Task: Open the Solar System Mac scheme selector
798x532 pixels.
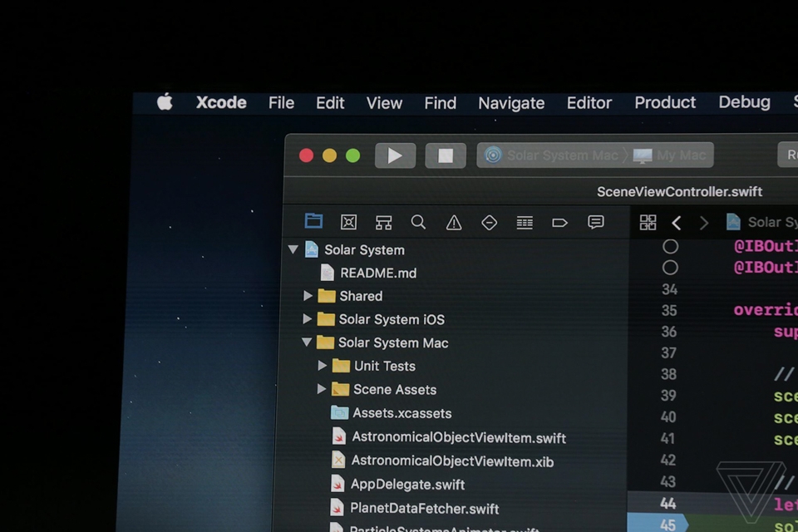Action: tap(559, 155)
